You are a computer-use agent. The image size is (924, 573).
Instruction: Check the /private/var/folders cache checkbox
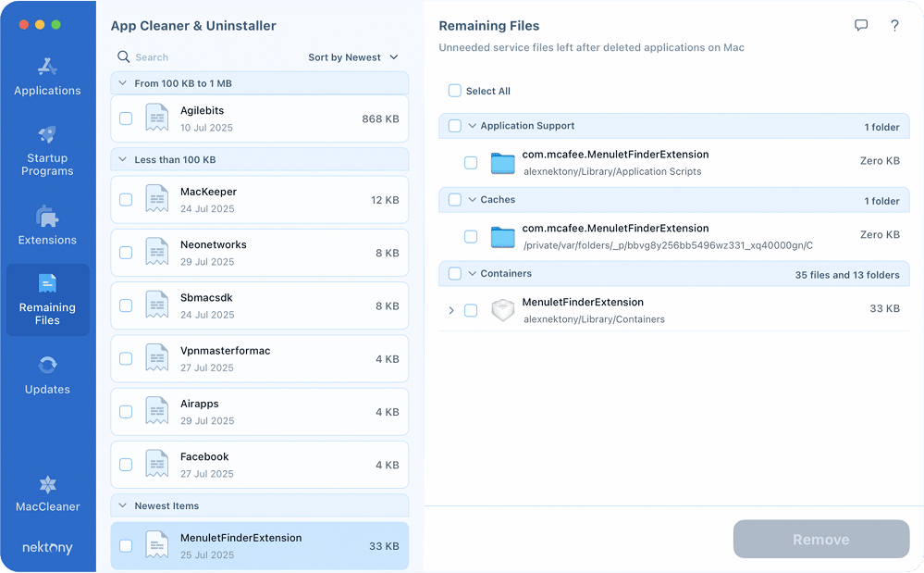click(470, 236)
